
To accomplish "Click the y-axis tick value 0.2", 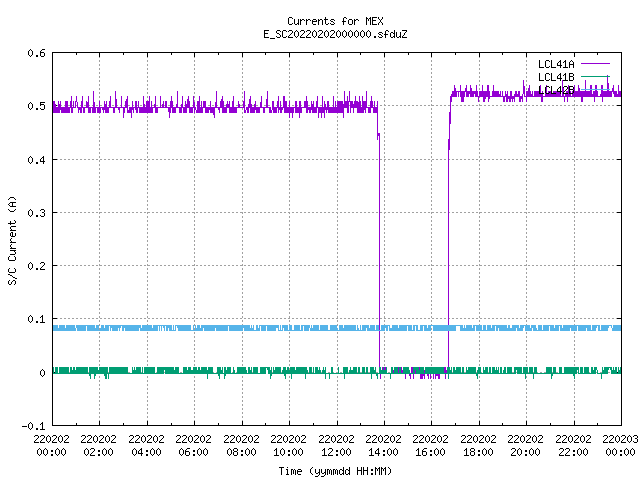I will tap(37, 266).
